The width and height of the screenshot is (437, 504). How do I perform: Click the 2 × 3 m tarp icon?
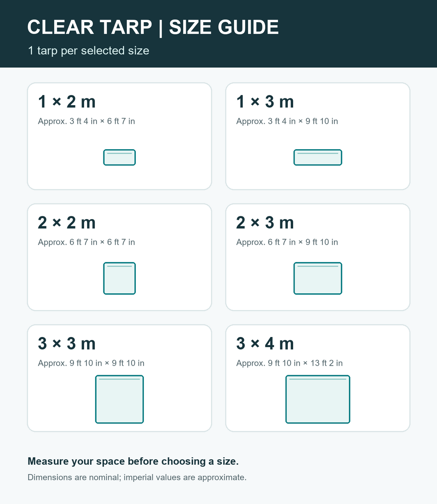tap(318, 278)
